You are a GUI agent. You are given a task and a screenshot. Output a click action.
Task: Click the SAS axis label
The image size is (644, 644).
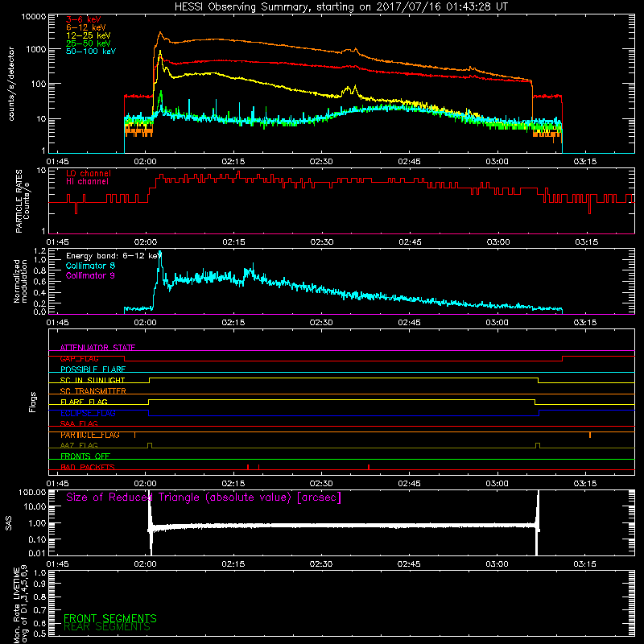tap(9, 523)
